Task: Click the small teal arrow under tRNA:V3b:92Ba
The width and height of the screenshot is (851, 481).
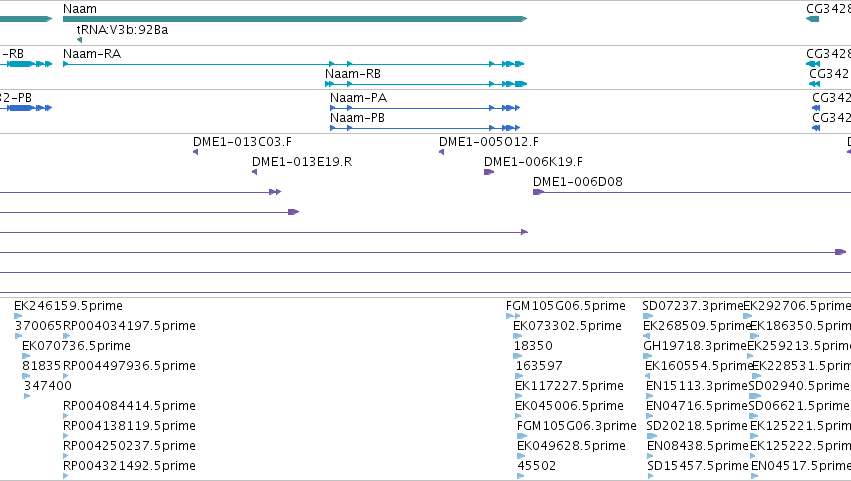Action: coord(80,40)
